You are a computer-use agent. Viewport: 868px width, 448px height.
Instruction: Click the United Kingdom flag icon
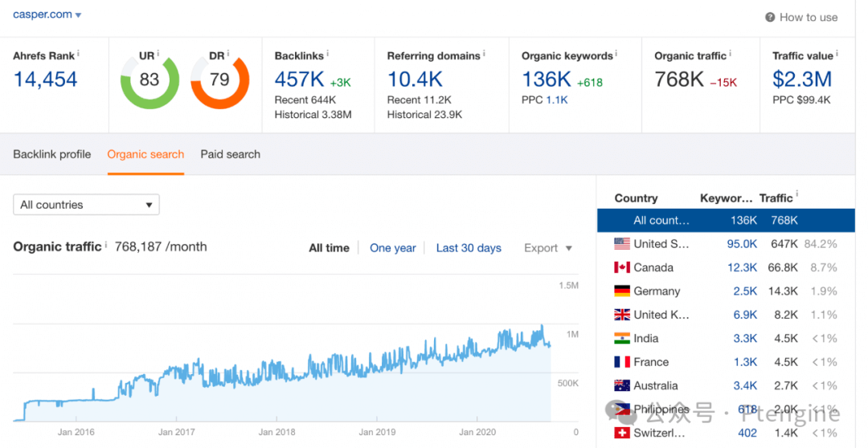[x=621, y=315]
